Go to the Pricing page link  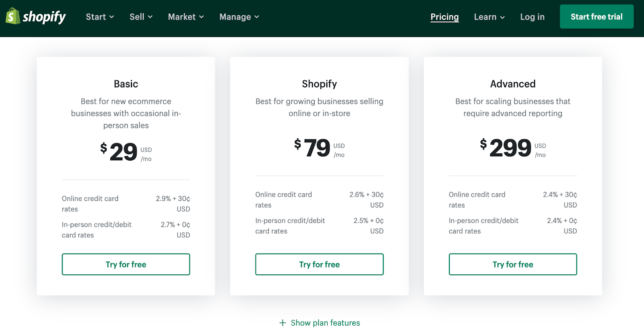click(x=444, y=17)
